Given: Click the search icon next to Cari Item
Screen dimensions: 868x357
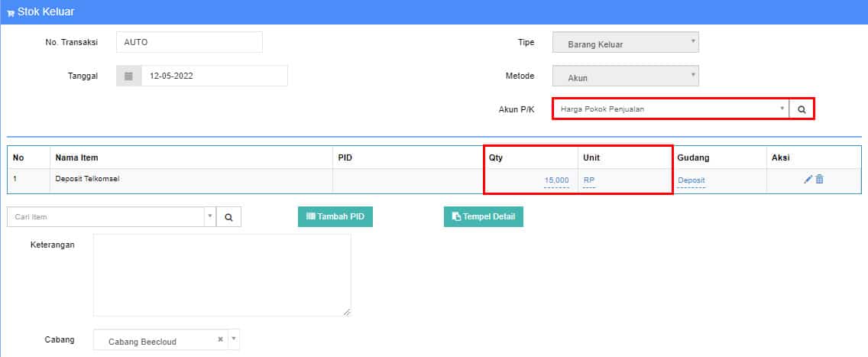Looking at the screenshot, I should point(228,217).
